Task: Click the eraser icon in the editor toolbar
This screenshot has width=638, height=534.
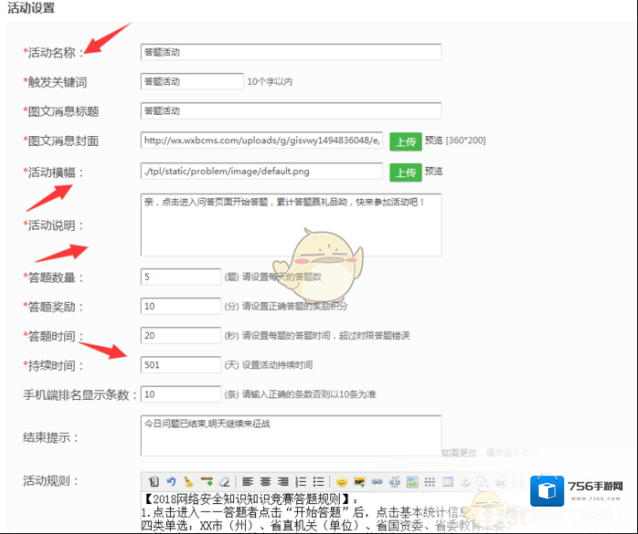Action: (x=225, y=481)
